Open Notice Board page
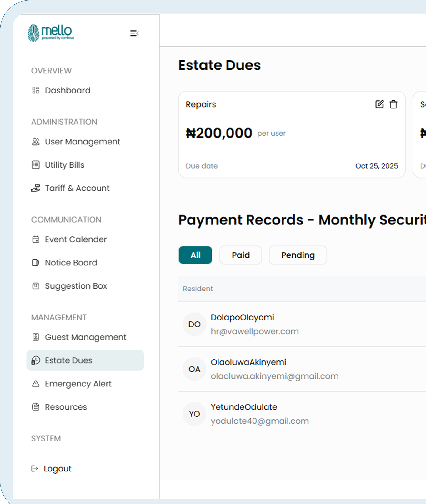Image resolution: width=426 pixels, height=504 pixels. coord(71,263)
